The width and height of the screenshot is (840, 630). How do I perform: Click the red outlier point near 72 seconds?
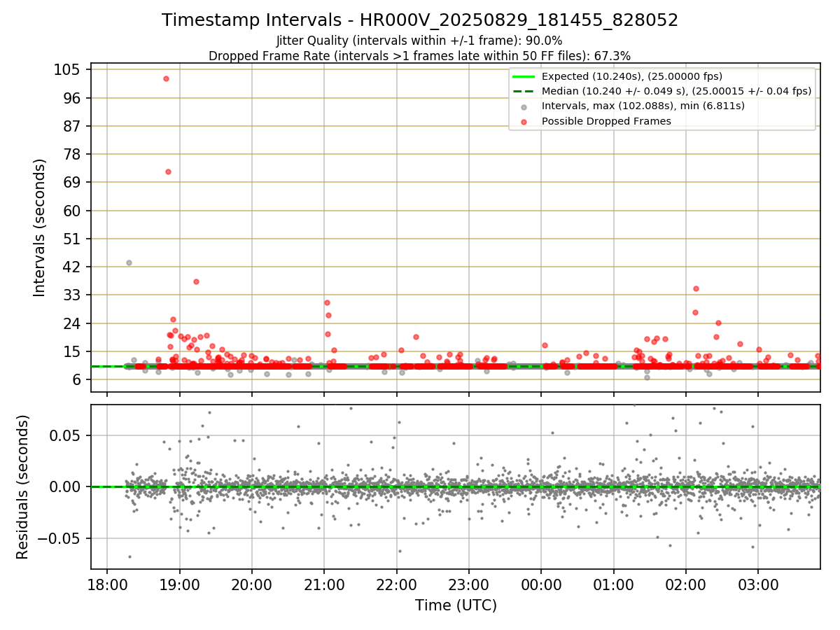[168, 171]
